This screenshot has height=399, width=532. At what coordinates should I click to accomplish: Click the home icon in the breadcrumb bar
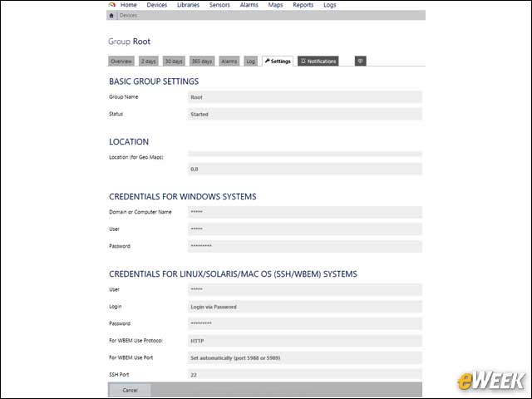tap(111, 15)
